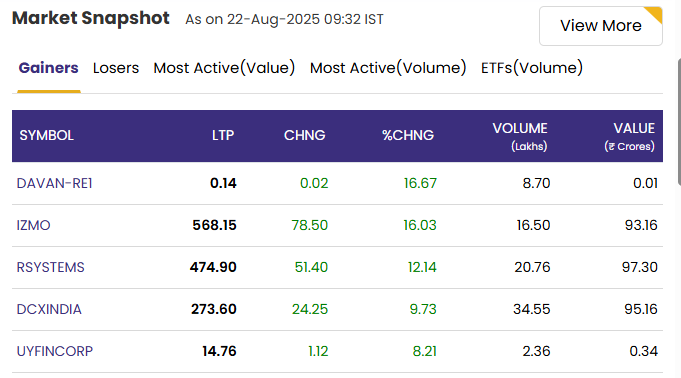Viewport: 681px width, 378px height.
Task: Click the %CHNG column header
Action: (408, 136)
